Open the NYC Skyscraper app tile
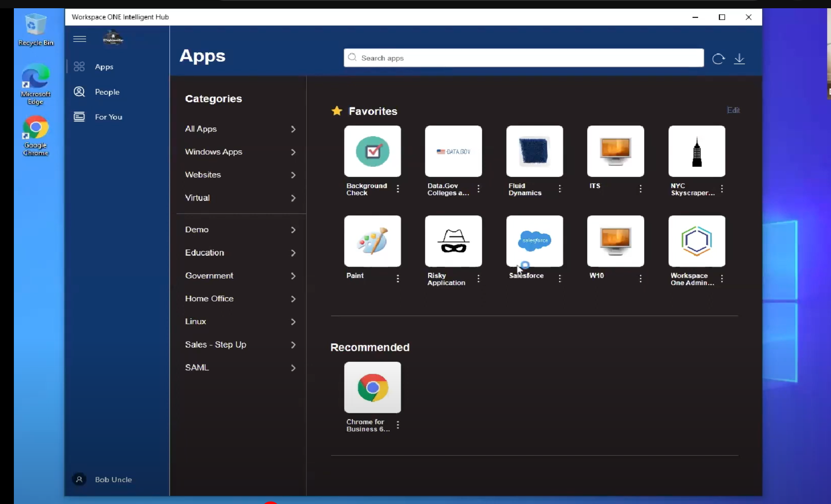The height and width of the screenshot is (504, 831). point(696,151)
